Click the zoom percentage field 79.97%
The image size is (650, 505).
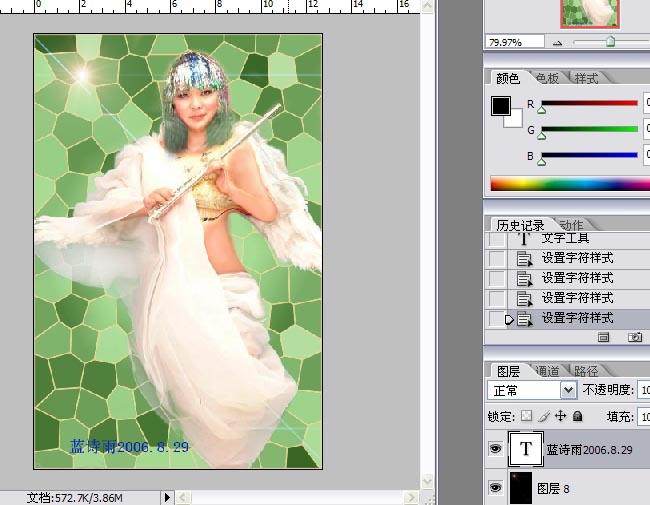tap(514, 42)
